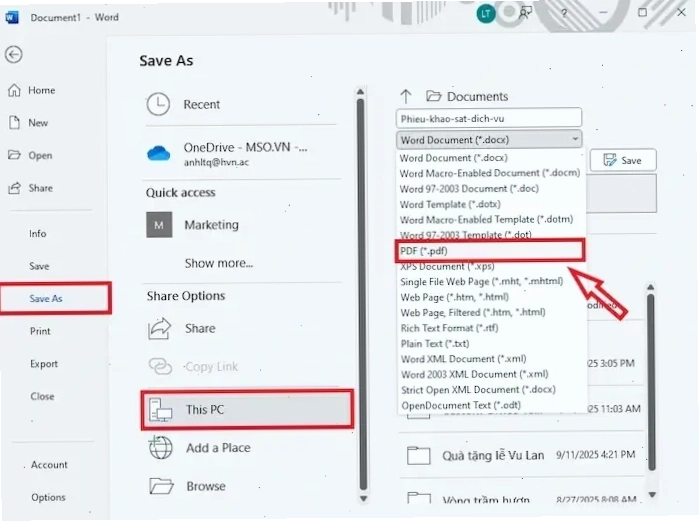Click the LT account avatar
This screenshot has width=699, height=521.
tap(485, 13)
